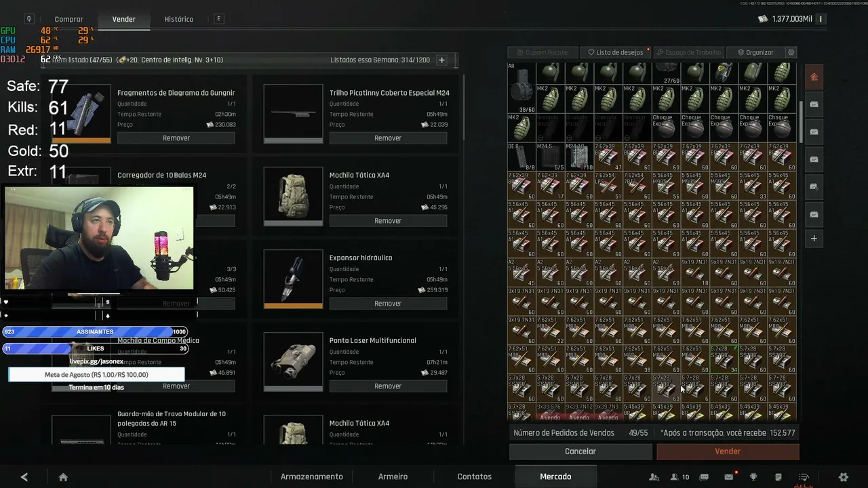Click the listings panel scrollbar

pos(465,108)
